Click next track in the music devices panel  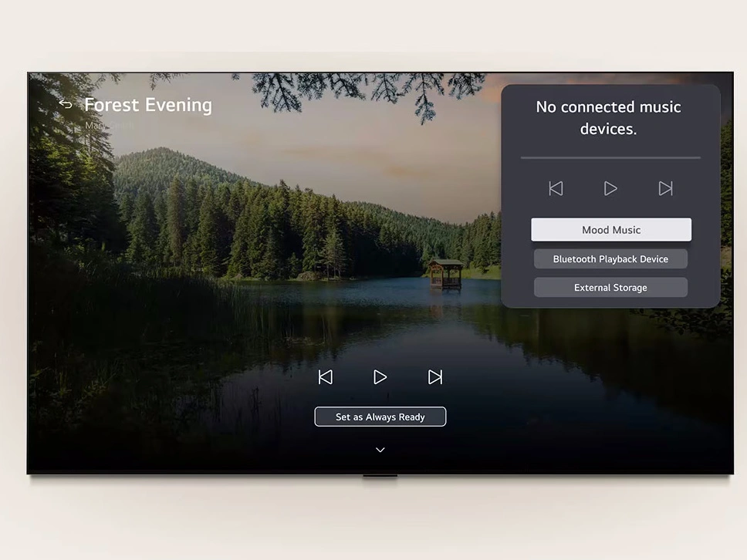(x=665, y=188)
